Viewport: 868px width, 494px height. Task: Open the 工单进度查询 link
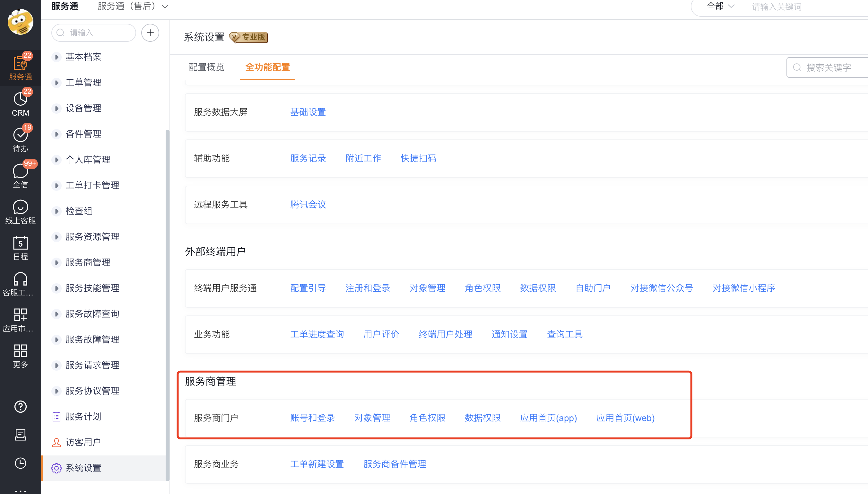[317, 334]
